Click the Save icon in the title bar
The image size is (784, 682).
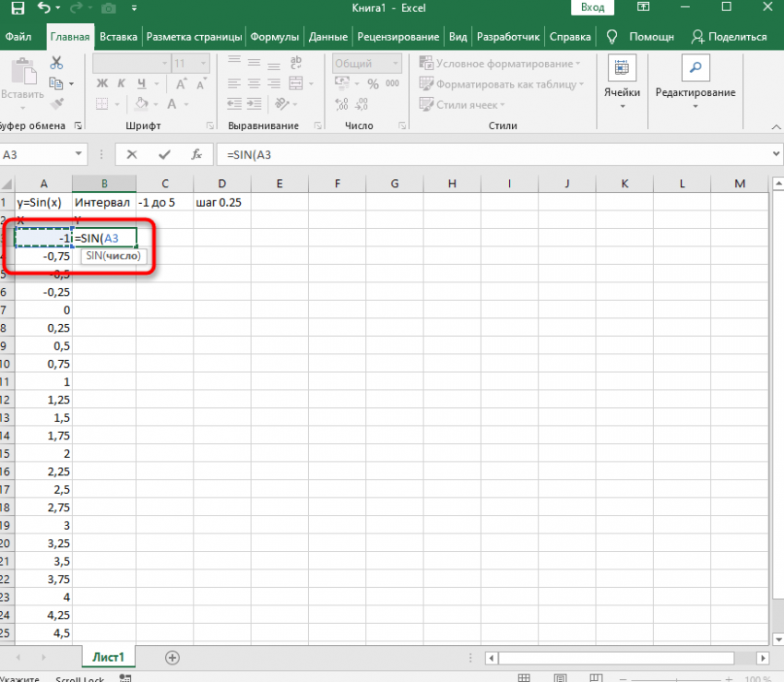[19, 8]
